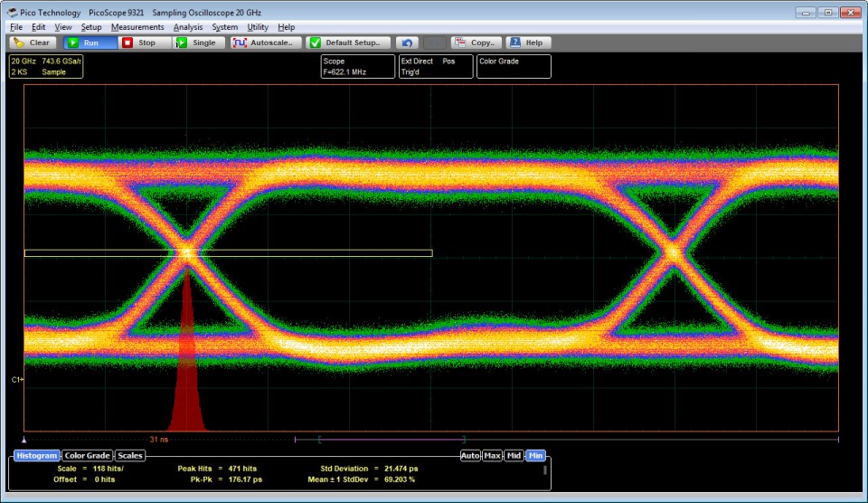Open the Measurements menu
The height and width of the screenshot is (503, 868).
(137, 27)
